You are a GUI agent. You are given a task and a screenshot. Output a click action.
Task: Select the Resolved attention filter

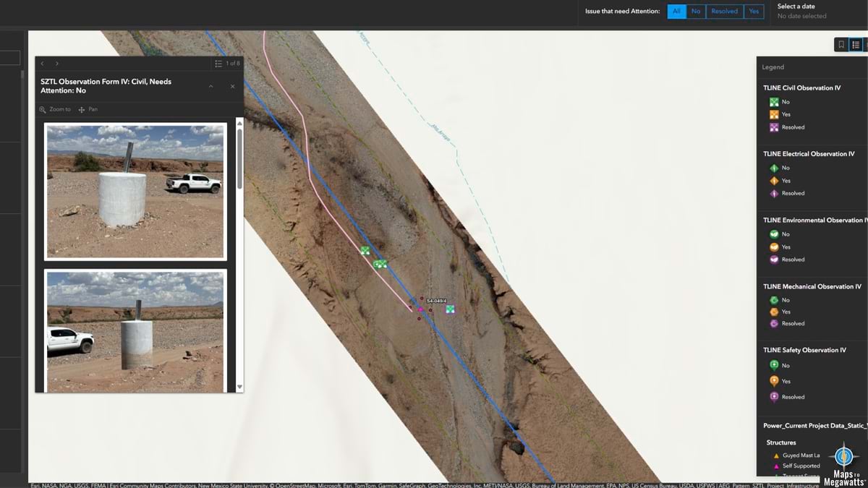coord(724,11)
